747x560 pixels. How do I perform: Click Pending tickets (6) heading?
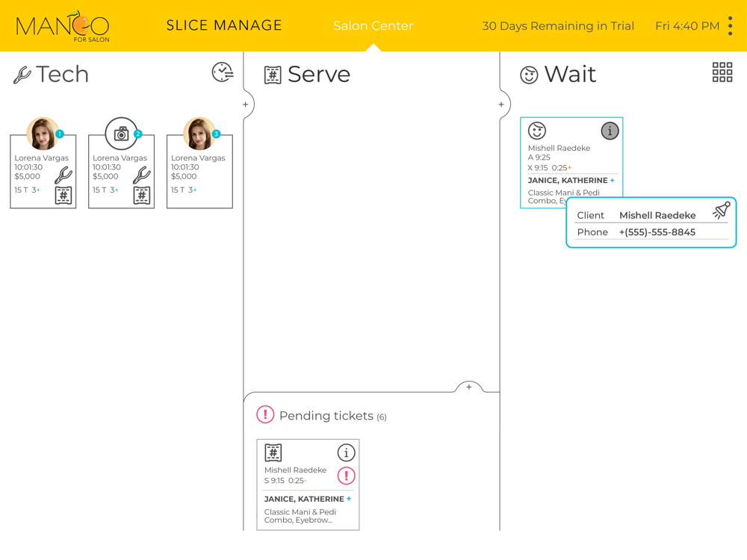point(332,416)
